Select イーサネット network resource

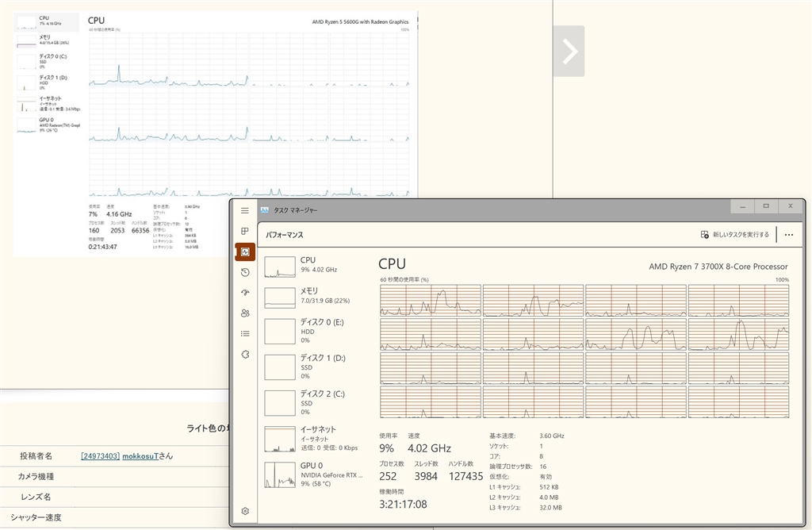tap(316, 438)
